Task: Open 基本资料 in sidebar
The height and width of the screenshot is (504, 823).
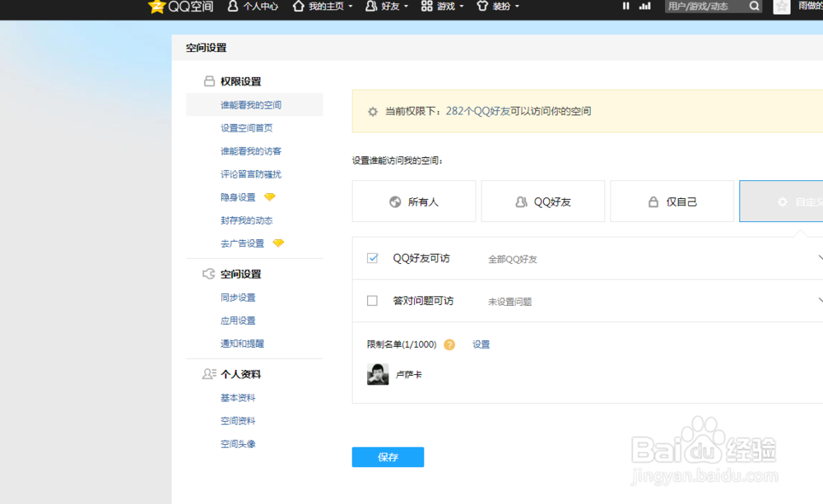Action: coord(238,398)
